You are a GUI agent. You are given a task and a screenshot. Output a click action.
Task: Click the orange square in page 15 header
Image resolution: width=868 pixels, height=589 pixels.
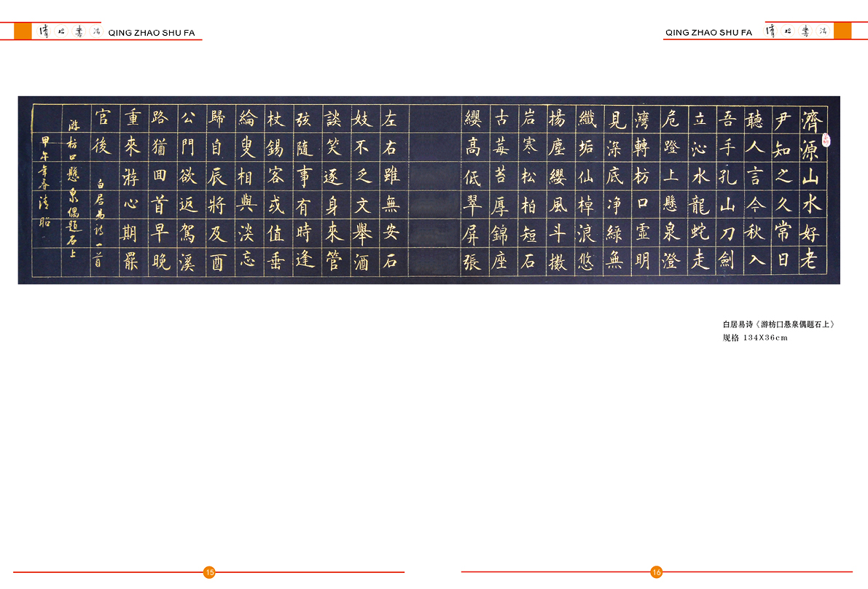click(23, 31)
